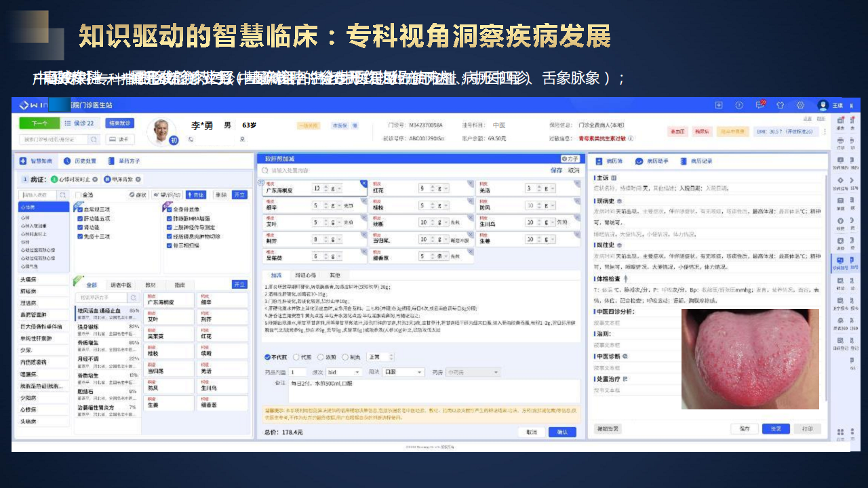
Task: Switch to the 辨证心得 tab
Action: (304, 275)
